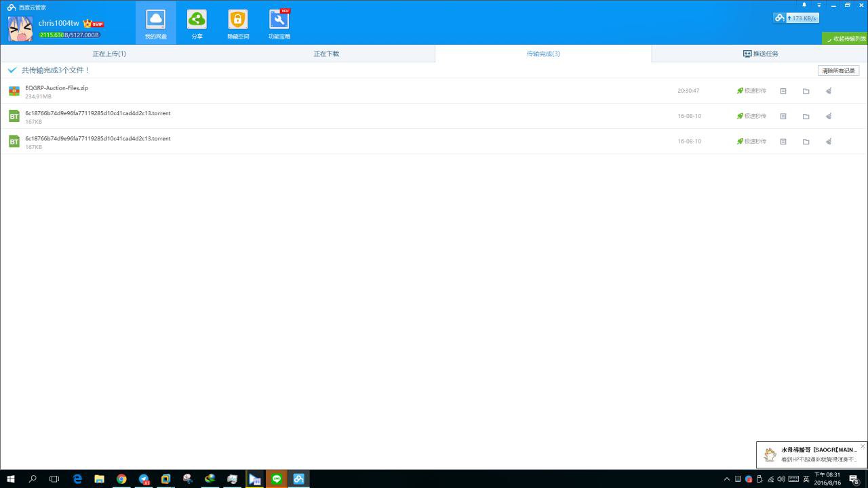868x488 pixels.
Task: Switch to the 正在下载 tab
Action: (x=326, y=54)
